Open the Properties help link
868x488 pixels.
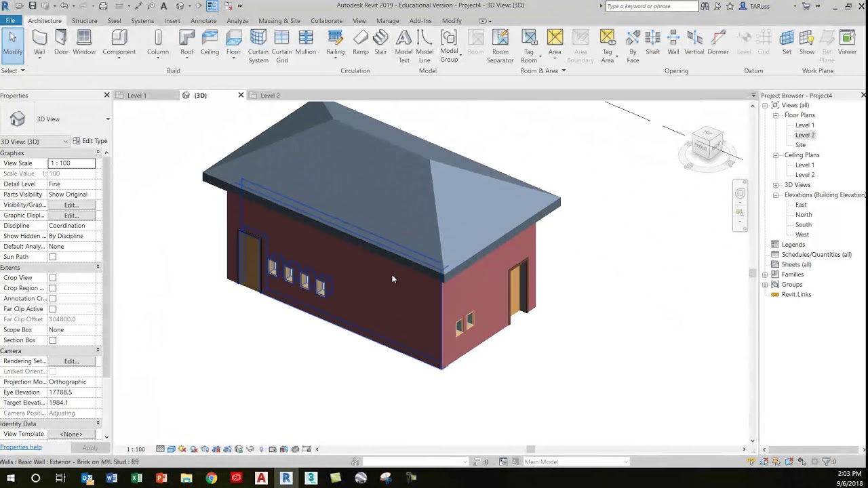(x=21, y=447)
